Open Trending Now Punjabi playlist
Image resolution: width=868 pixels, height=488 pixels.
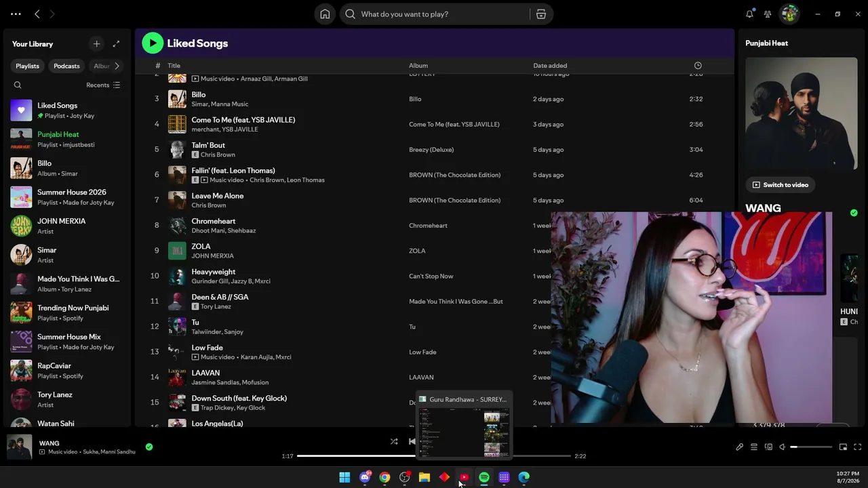coord(66,312)
